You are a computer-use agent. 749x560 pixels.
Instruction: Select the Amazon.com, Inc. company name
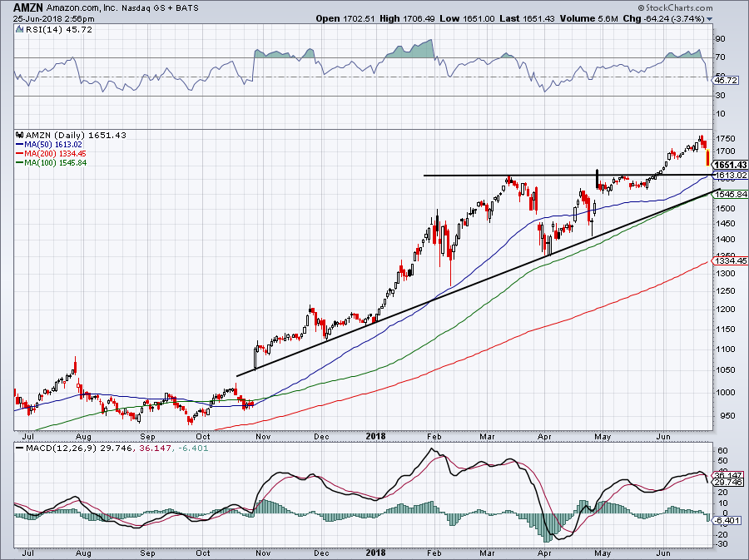coord(82,8)
